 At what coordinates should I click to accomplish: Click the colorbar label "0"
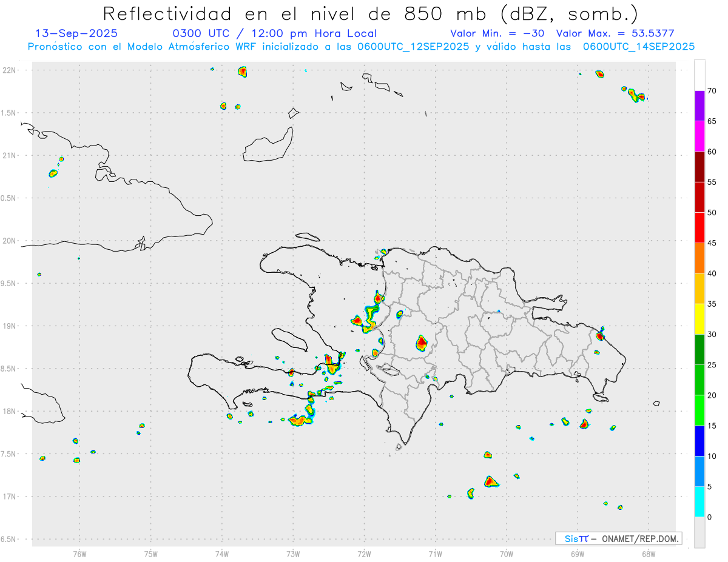[x=710, y=517]
